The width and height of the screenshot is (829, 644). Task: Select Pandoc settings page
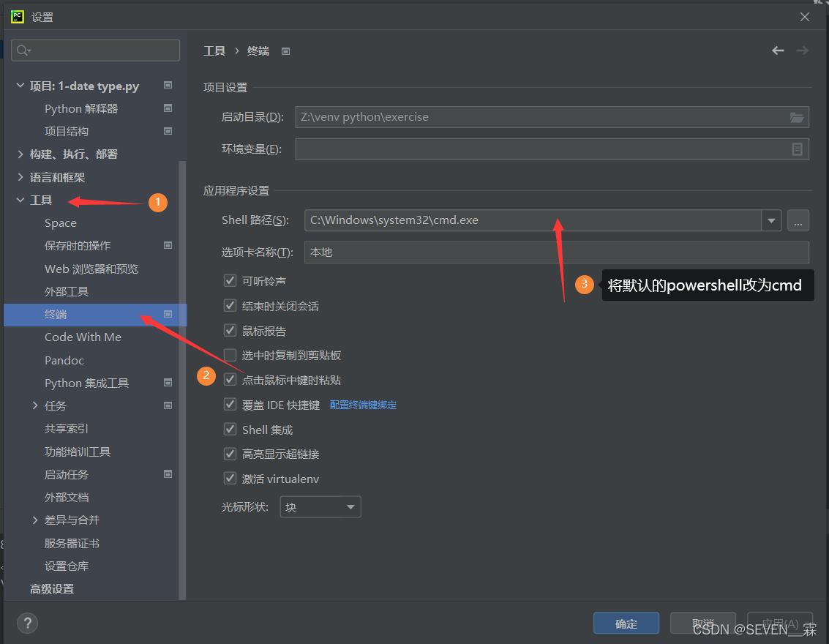click(64, 360)
